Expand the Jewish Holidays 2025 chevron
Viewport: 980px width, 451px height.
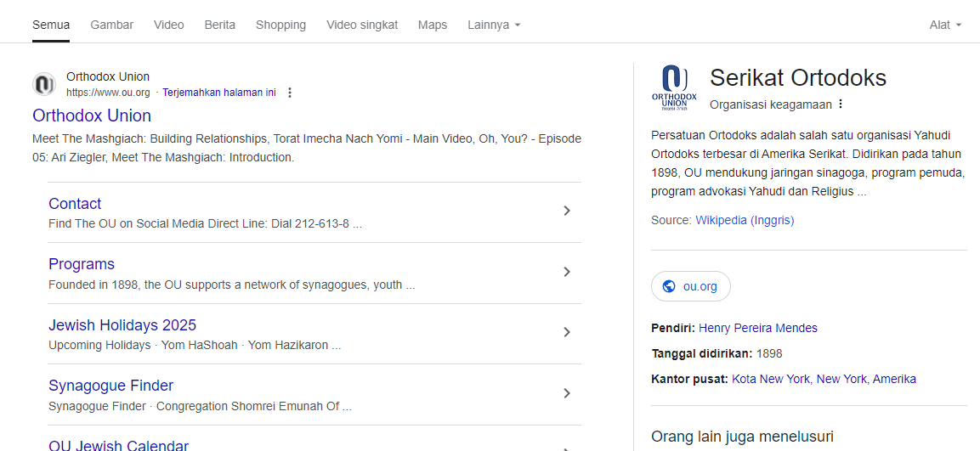click(567, 332)
